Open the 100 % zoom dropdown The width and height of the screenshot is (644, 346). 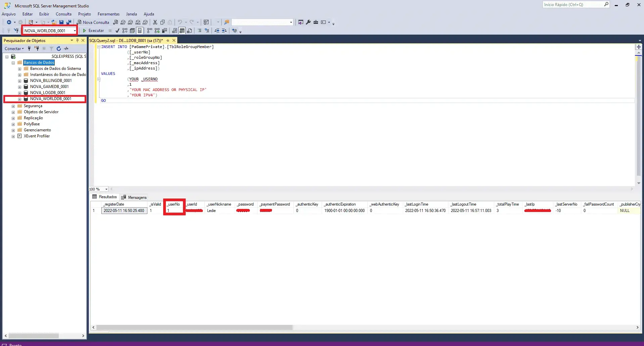click(106, 189)
